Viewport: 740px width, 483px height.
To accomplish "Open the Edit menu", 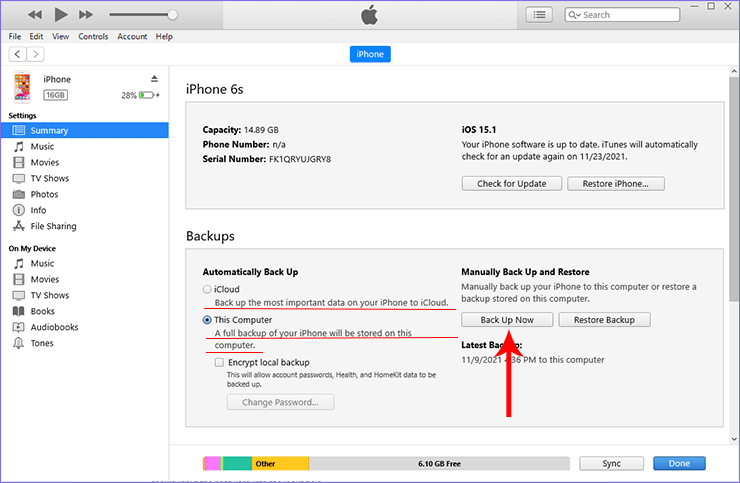I will (36, 36).
